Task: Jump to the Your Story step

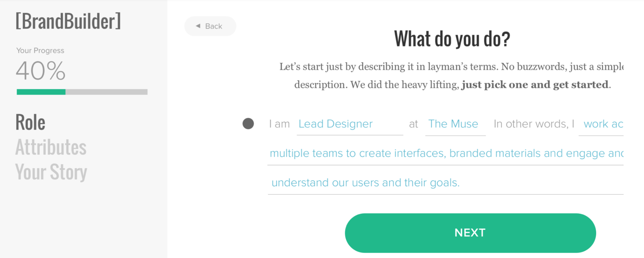Action: tap(51, 172)
